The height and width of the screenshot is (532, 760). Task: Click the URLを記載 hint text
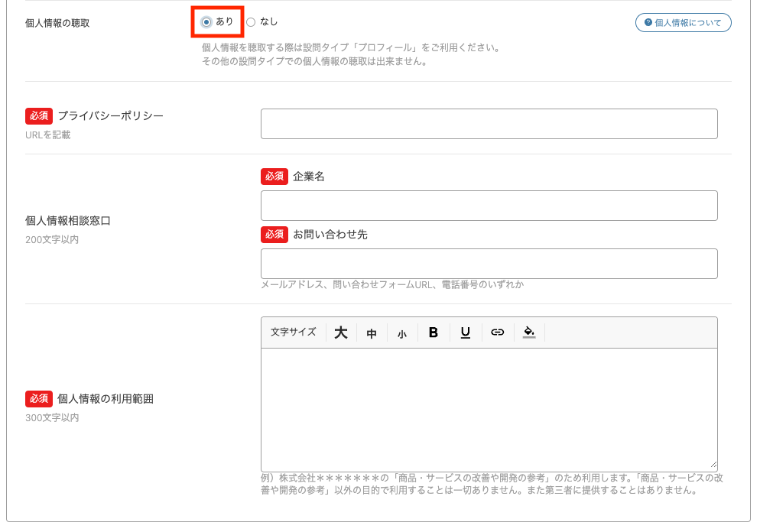pyautogui.click(x=48, y=135)
